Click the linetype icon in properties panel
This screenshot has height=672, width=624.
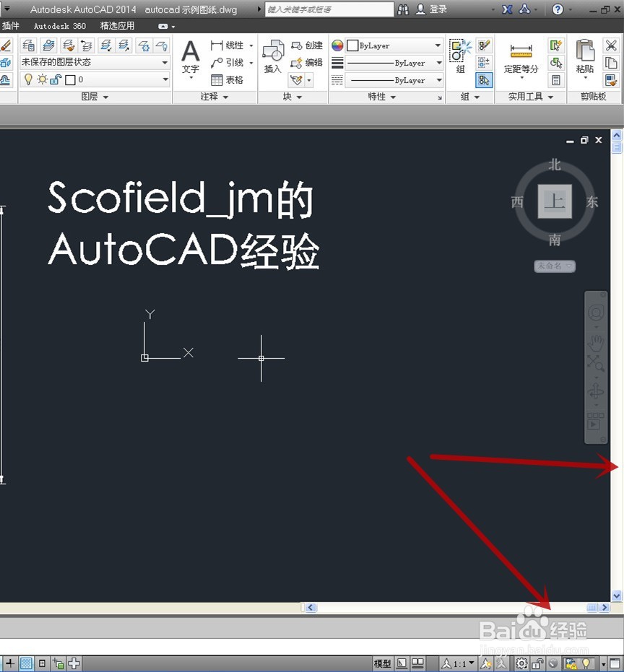pyautogui.click(x=337, y=79)
